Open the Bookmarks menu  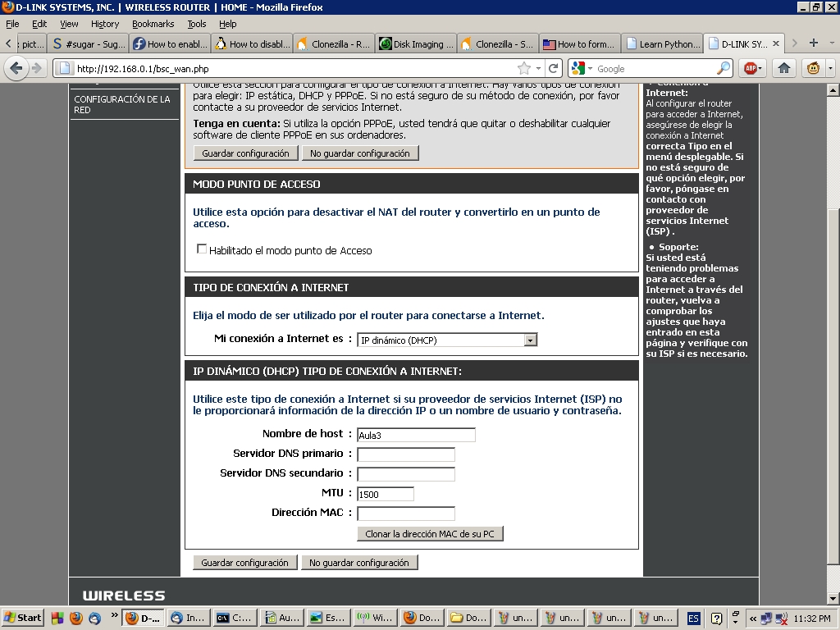tap(153, 24)
